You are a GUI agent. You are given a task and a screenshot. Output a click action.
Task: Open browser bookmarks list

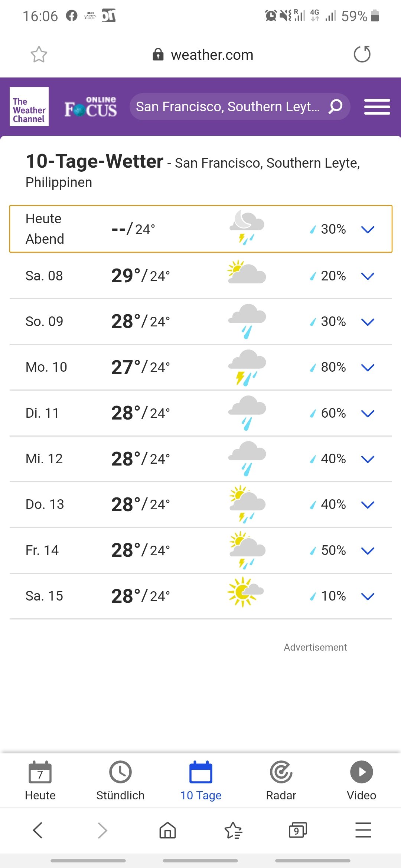tap(233, 830)
